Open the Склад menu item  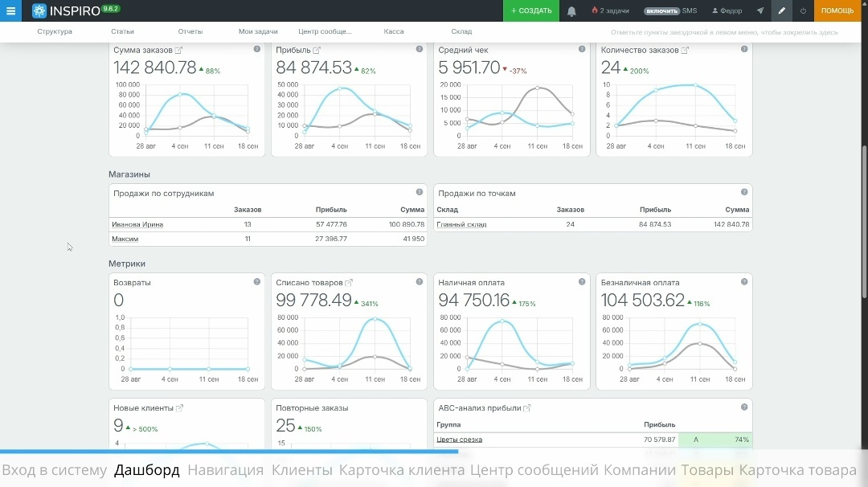coord(461,31)
